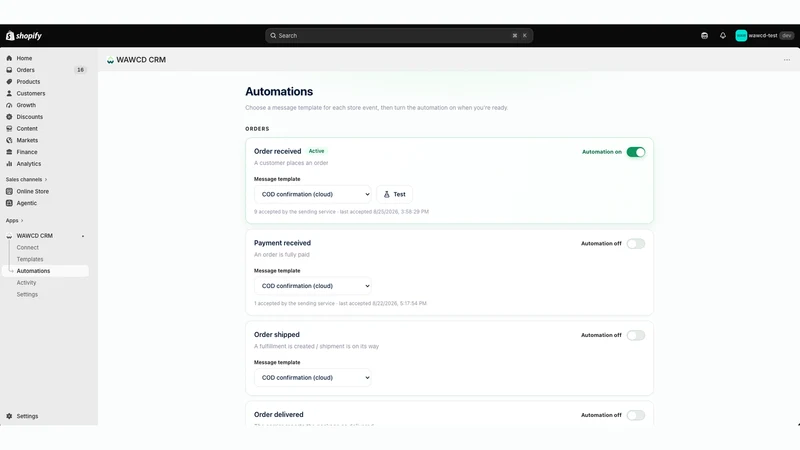Viewport: 800px width, 450px height.
Task: Click the Active status badge
Action: pos(316,151)
